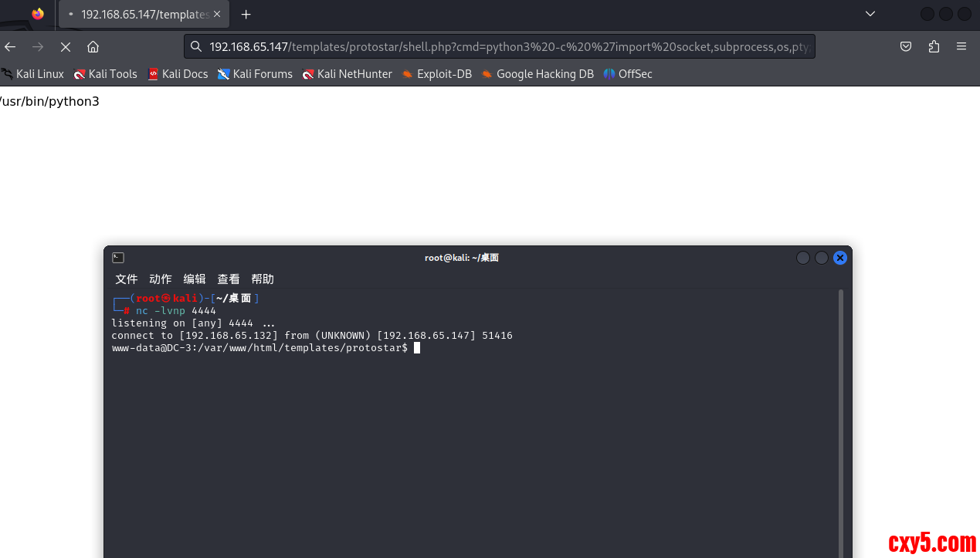Screen dimensions: 980x558
Task: Open the Kali Forums bookmark
Action: pyautogui.click(x=255, y=74)
